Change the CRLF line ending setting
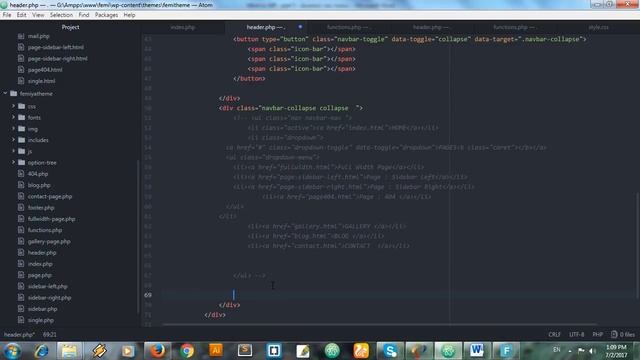Image resolution: width=640 pixels, height=360 pixels. point(554,335)
